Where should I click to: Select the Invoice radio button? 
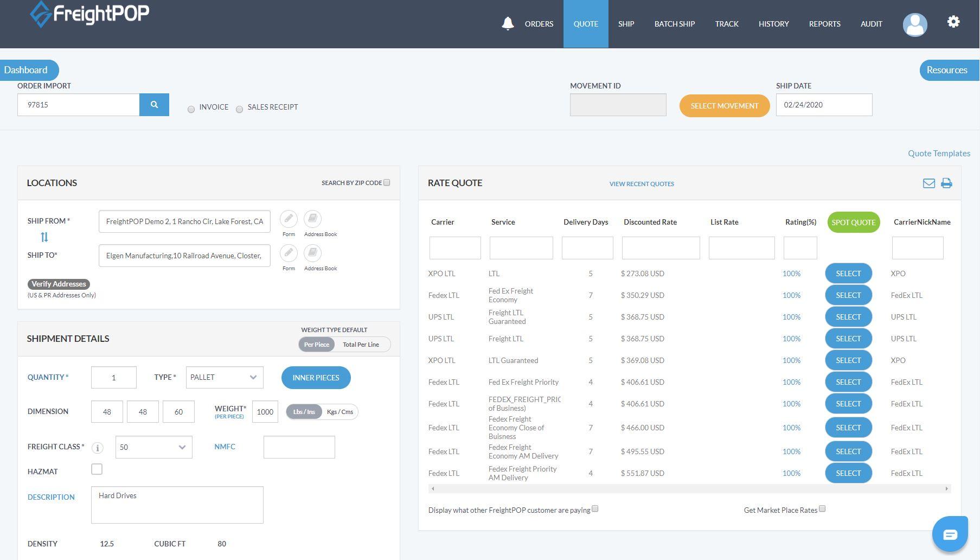191,110
